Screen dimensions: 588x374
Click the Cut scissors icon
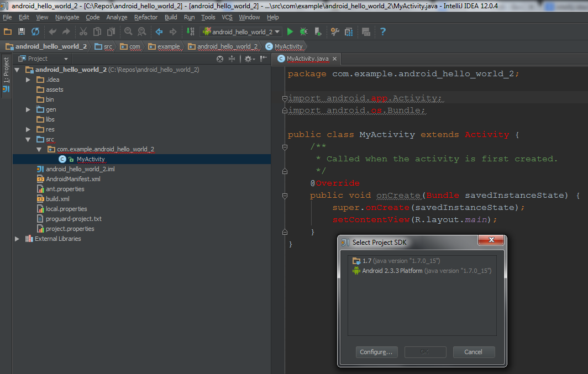click(x=83, y=32)
